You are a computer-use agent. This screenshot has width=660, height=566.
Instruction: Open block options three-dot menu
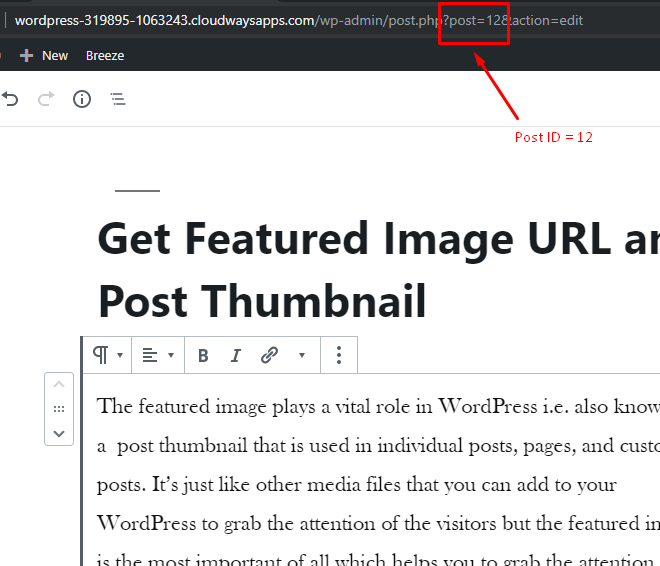click(339, 355)
